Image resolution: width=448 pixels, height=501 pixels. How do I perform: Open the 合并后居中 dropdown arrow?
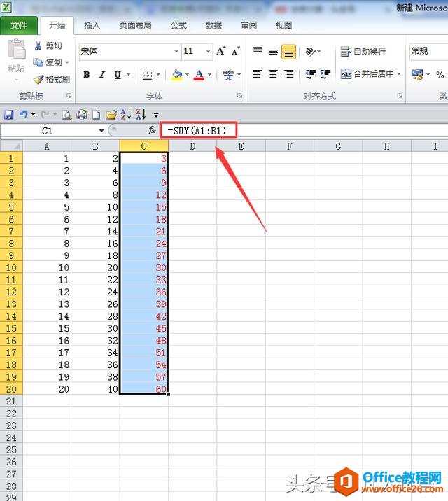point(399,73)
